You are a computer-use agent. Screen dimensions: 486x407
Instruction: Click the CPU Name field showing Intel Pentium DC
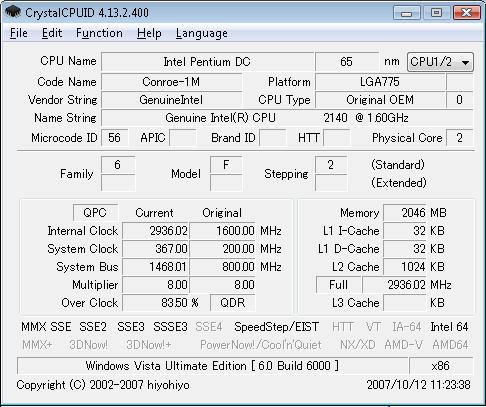207,62
